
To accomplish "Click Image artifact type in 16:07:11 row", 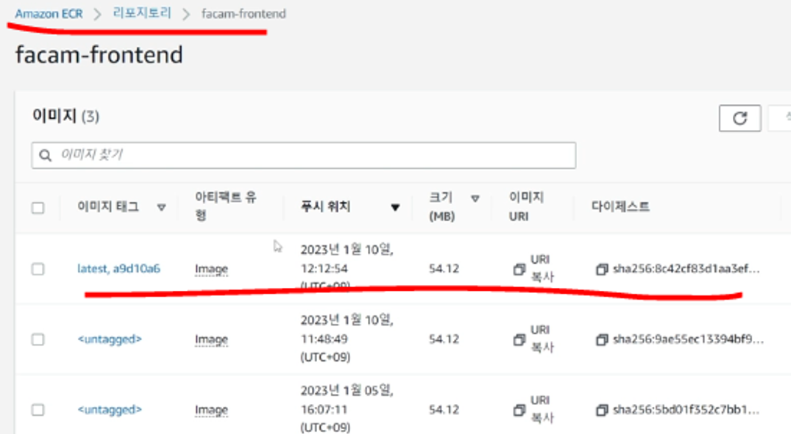I will coord(211,410).
